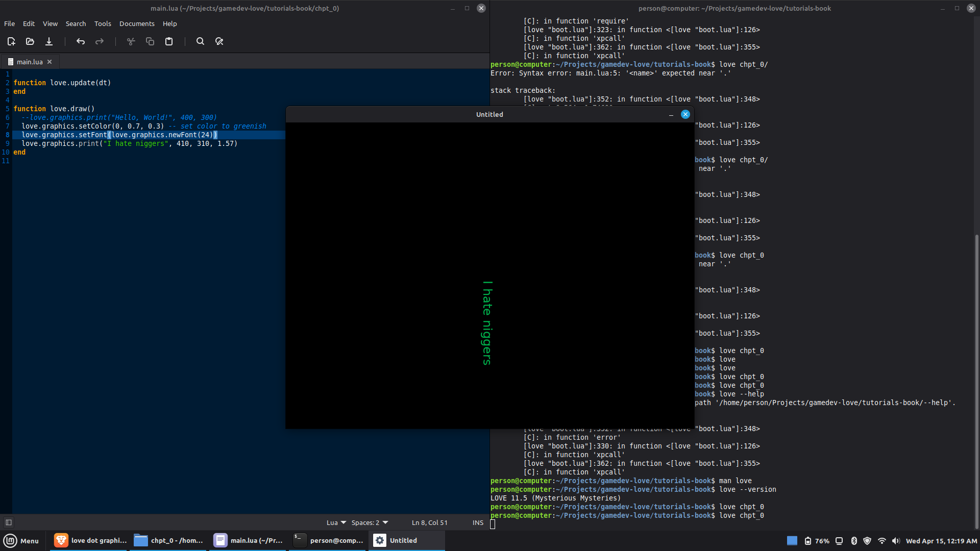Expand the Spaces: 2 indentation dropdown
This screenshot has width=980, height=551.
pos(370,522)
